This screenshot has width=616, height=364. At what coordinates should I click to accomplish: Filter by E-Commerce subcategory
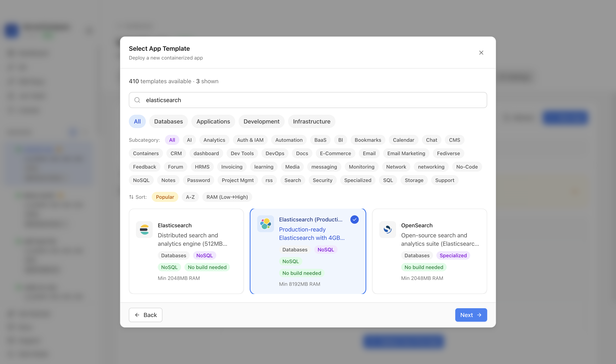335,153
